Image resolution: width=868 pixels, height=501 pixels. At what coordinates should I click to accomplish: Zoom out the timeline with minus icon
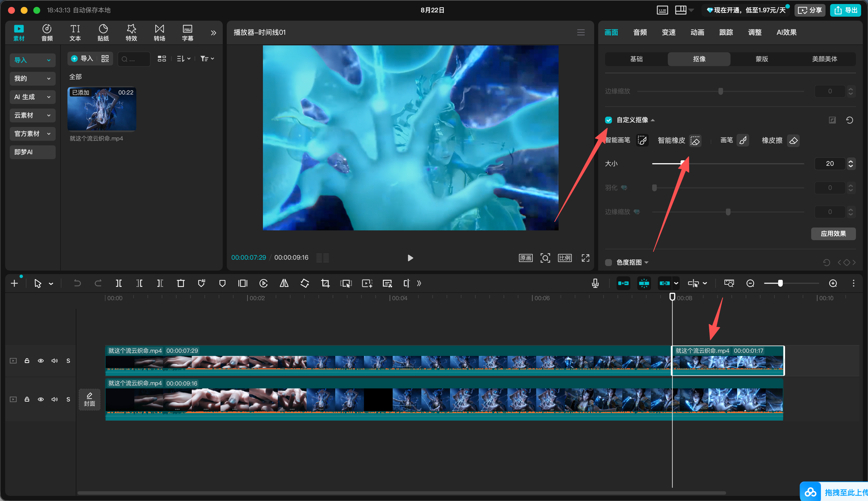click(750, 283)
